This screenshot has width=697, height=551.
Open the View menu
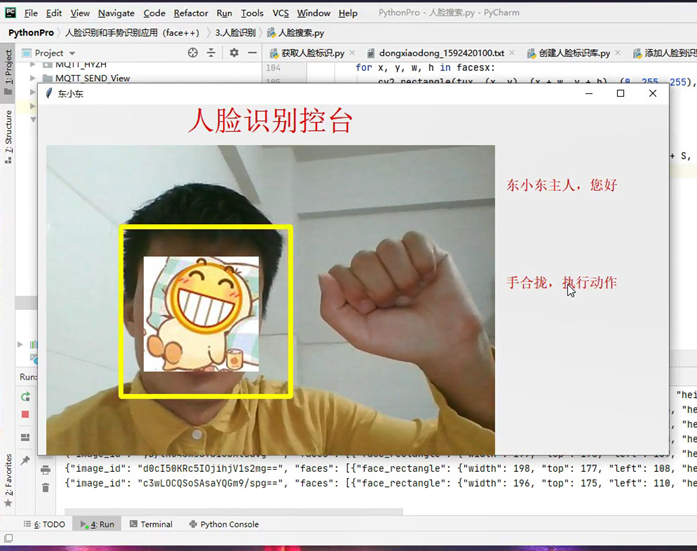80,13
